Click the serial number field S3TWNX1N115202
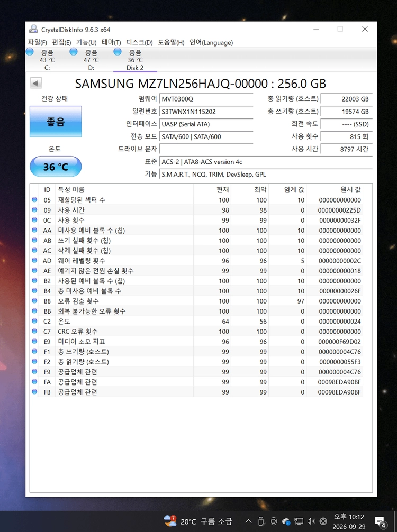This screenshot has height=532, width=397. pos(206,112)
